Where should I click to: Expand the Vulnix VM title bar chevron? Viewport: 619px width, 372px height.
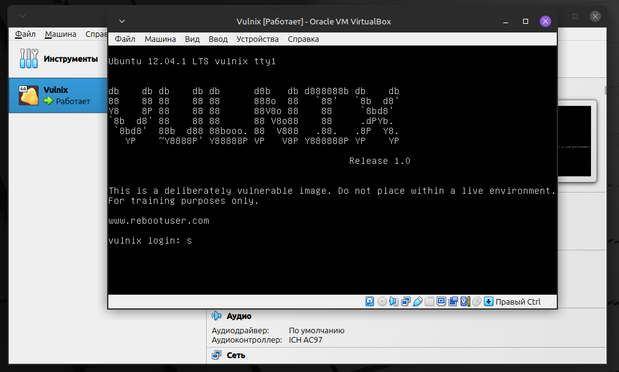tap(122, 21)
